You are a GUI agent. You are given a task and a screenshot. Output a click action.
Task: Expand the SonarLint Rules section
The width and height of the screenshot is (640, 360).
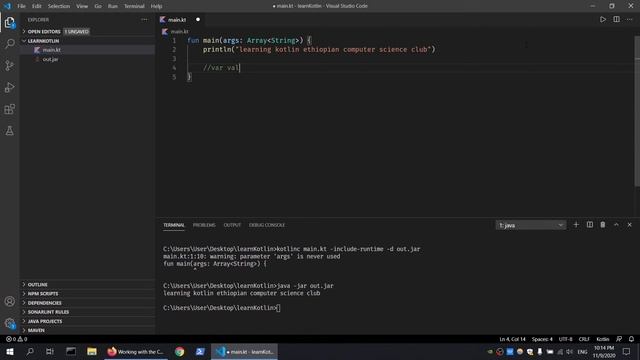[88, 312]
